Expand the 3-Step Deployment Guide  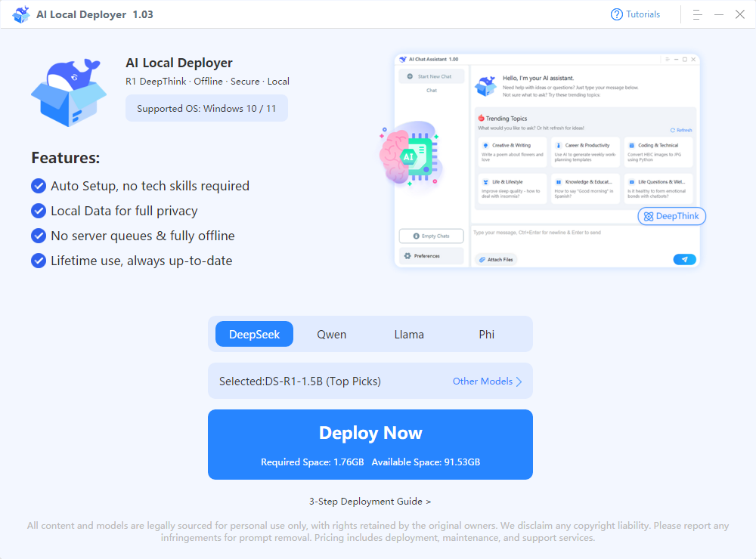(x=370, y=501)
